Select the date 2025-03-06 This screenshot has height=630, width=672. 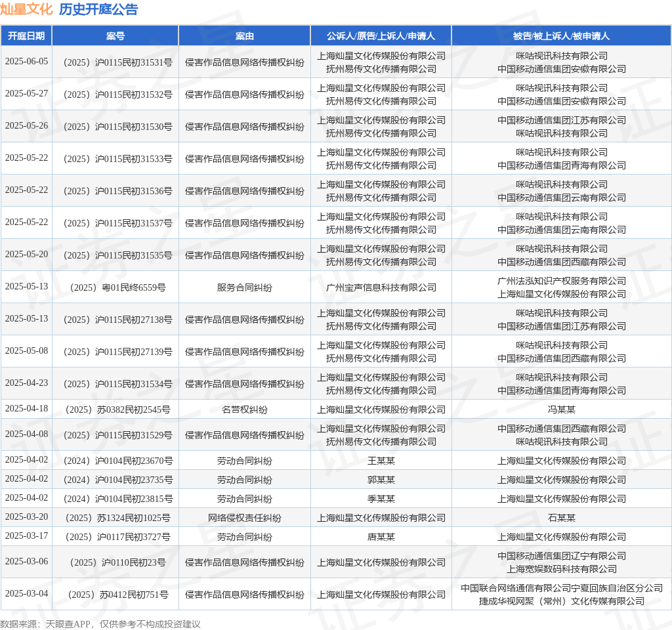tap(26, 562)
